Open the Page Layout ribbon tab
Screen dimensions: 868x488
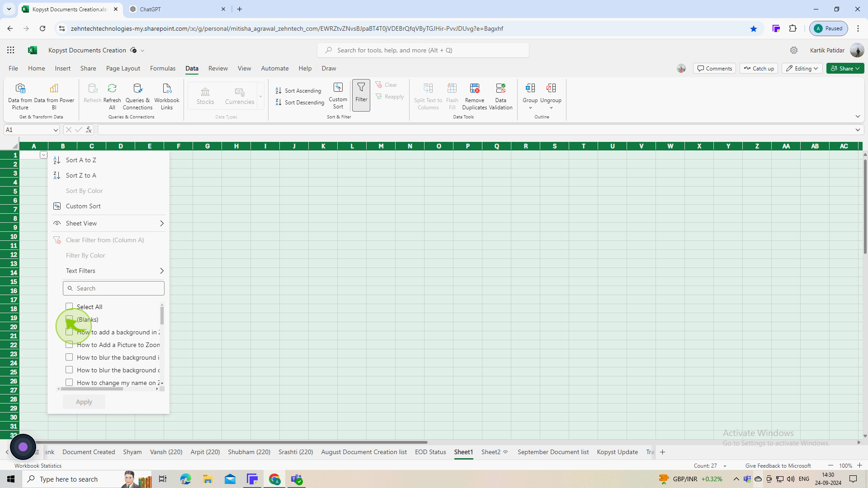pyautogui.click(x=123, y=68)
